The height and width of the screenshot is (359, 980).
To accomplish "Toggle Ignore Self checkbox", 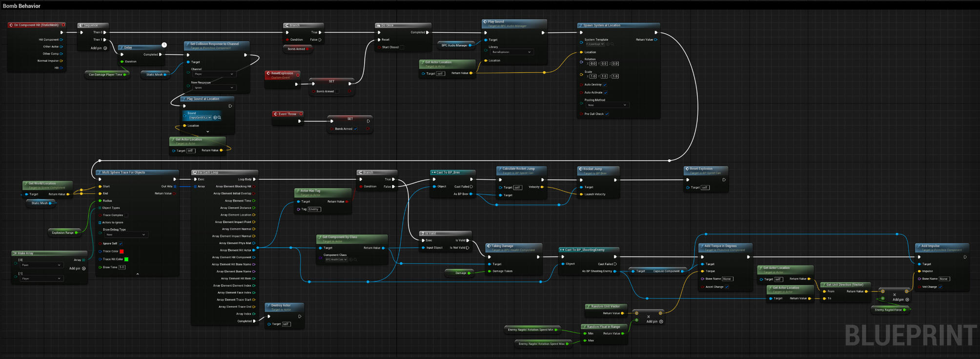I will 121,243.
